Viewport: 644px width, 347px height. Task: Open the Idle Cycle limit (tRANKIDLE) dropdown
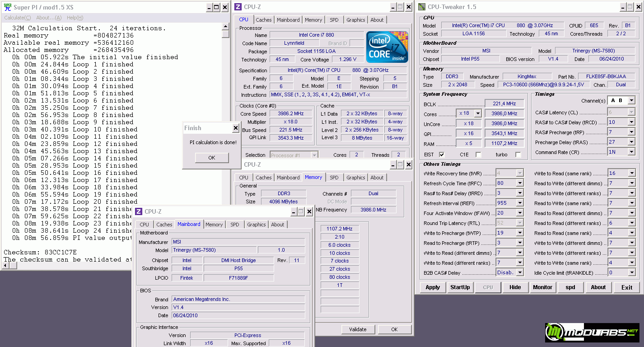(631, 273)
